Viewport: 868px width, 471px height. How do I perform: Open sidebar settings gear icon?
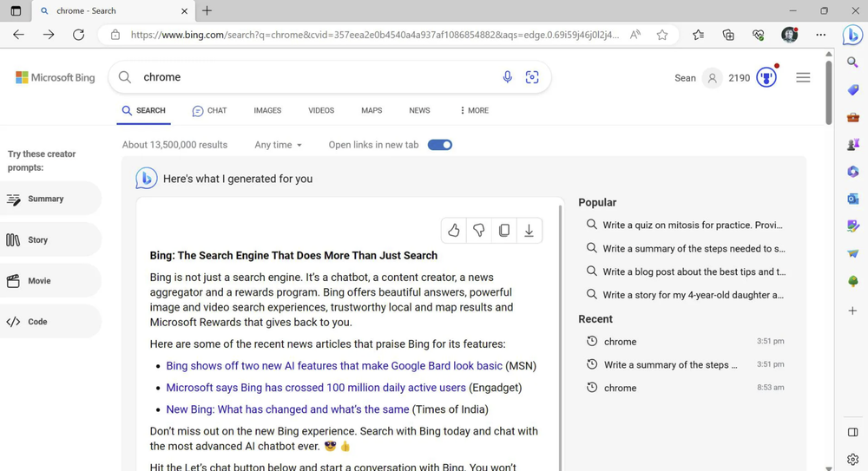pos(852,459)
